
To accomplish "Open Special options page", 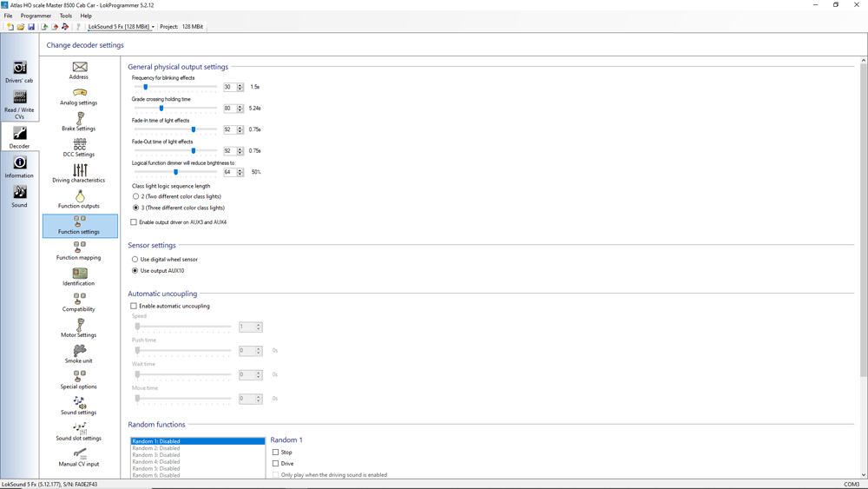I will click(x=79, y=380).
